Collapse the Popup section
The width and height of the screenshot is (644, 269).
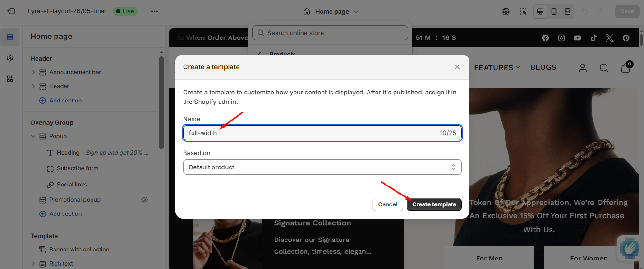pos(33,136)
